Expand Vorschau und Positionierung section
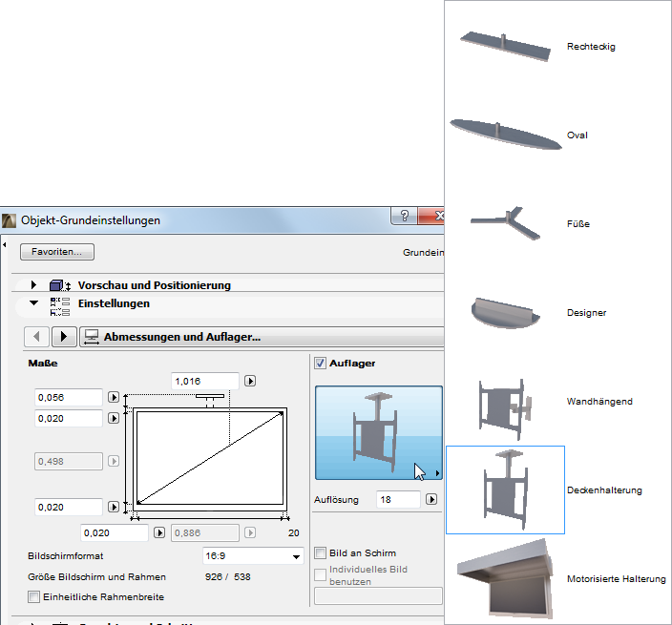 [33, 285]
